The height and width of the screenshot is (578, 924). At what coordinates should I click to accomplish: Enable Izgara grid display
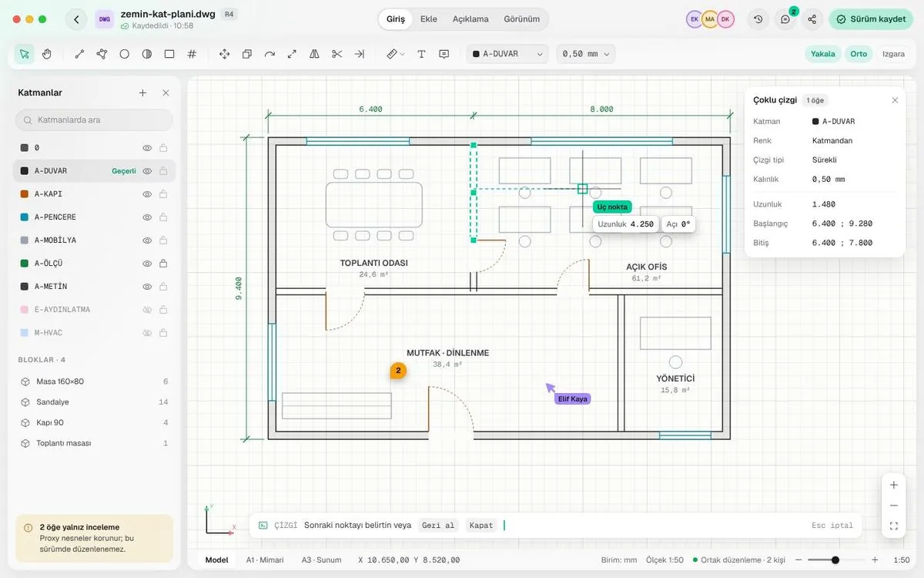[893, 54]
